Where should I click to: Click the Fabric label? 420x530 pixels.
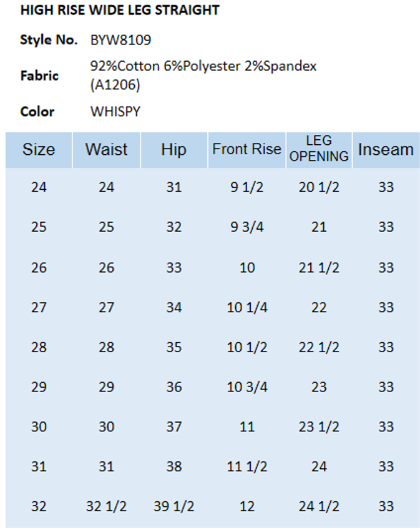[x=39, y=76]
